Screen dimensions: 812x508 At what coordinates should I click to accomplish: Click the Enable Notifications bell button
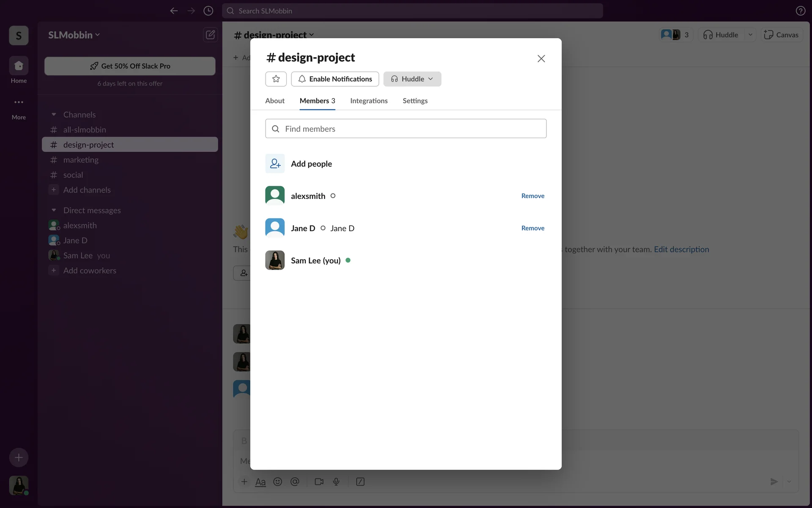[335, 79]
